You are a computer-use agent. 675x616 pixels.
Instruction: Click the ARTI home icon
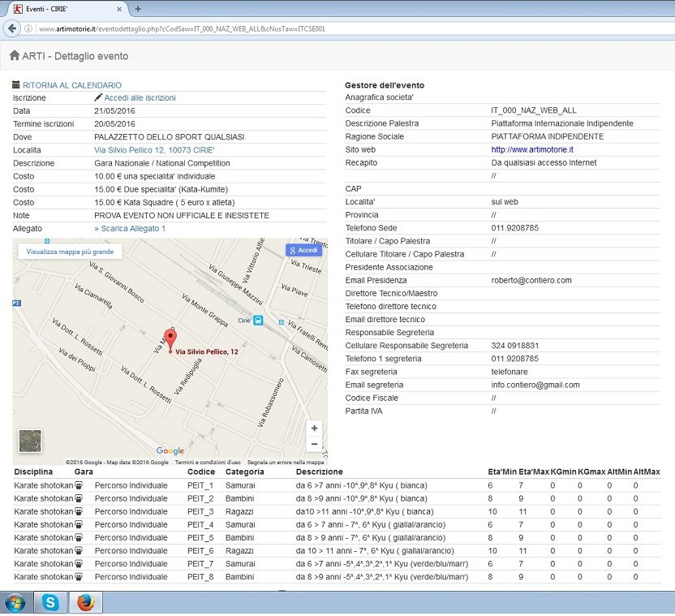[15, 56]
